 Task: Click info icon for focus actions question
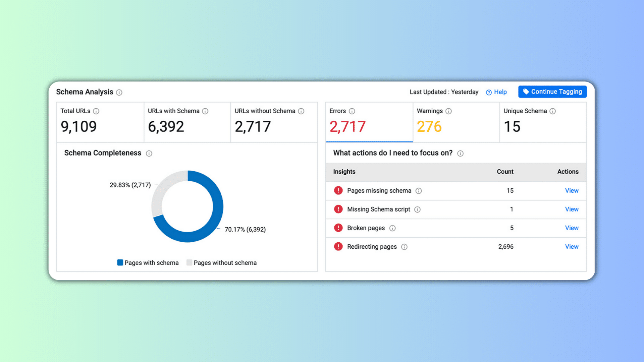[x=461, y=154]
